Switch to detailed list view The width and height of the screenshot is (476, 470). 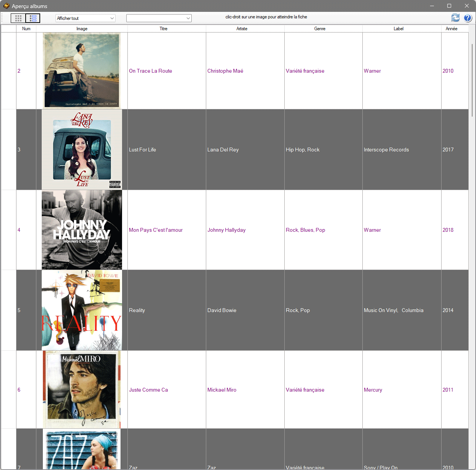click(x=33, y=18)
